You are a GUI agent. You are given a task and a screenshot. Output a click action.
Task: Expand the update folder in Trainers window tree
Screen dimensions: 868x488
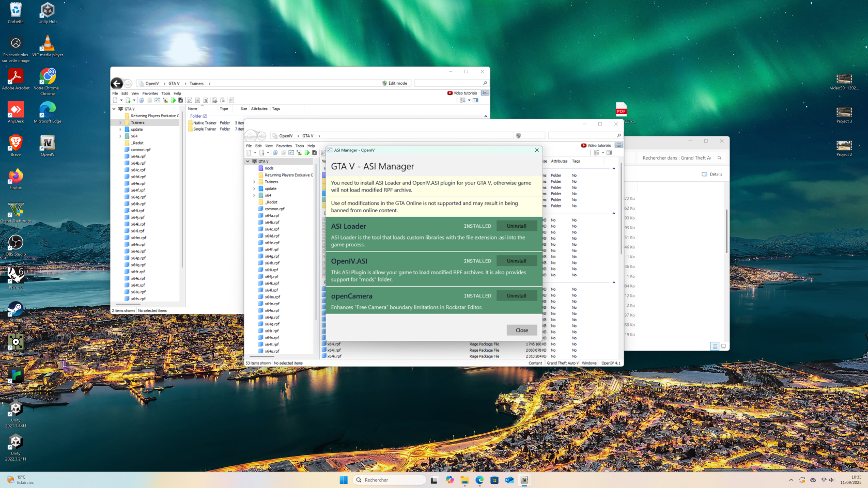click(x=120, y=130)
